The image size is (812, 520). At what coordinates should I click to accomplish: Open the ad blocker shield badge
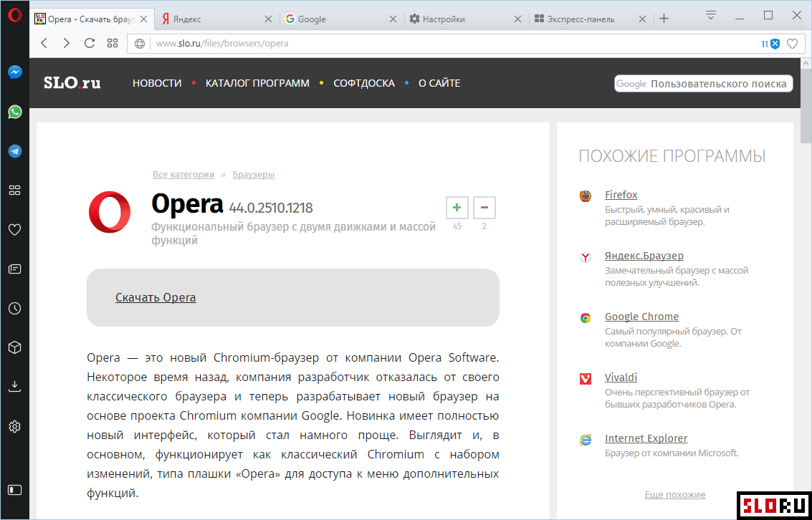click(770, 44)
